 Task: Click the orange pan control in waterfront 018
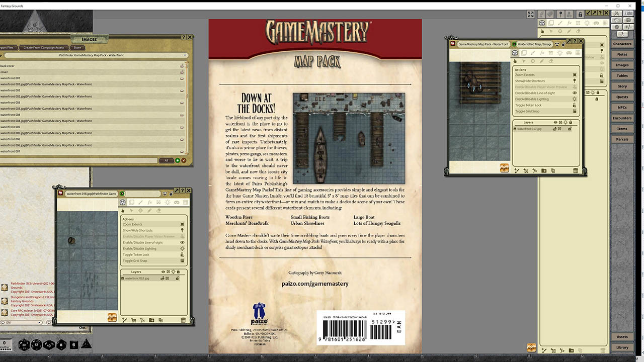pyautogui.click(x=112, y=317)
